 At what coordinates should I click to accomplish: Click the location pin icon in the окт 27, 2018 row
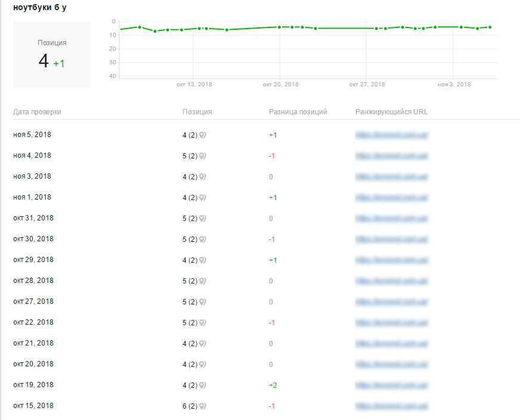[x=203, y=302]
